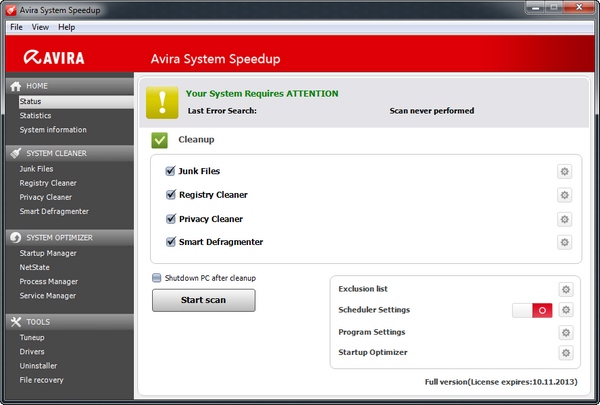The width and height of the screenshot is (600, 405).
Task: Open settings gear for Registry Cleaner
Action: [x=564, y=195]
